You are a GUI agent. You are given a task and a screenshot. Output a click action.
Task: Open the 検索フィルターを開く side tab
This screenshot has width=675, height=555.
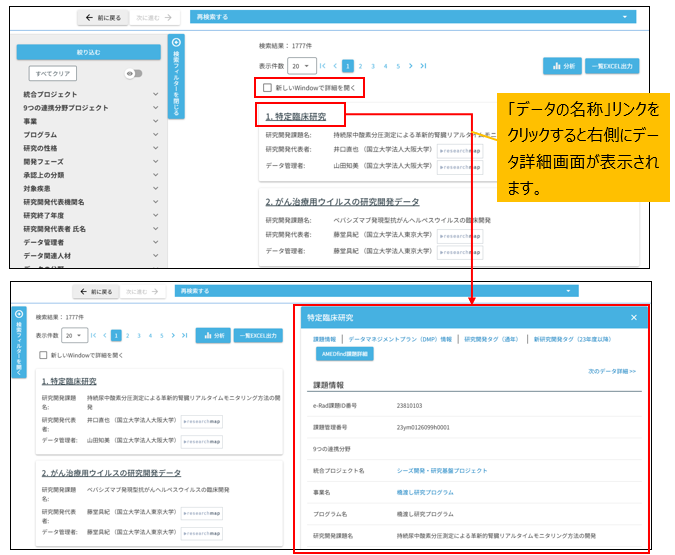tap(19, 342)
